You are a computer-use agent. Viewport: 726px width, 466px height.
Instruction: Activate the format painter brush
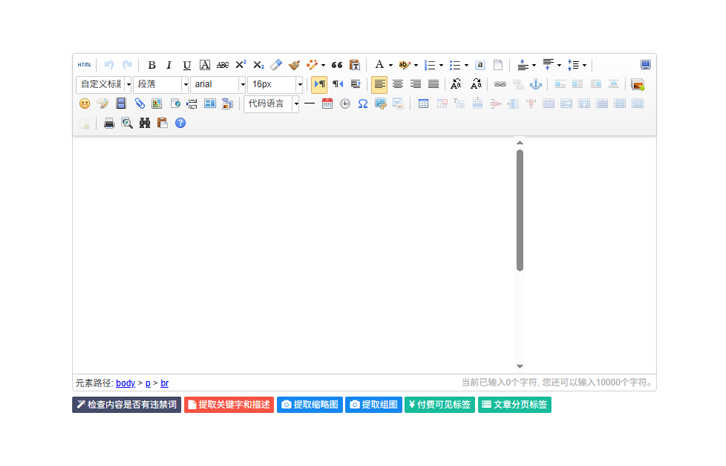click(294, 65)
